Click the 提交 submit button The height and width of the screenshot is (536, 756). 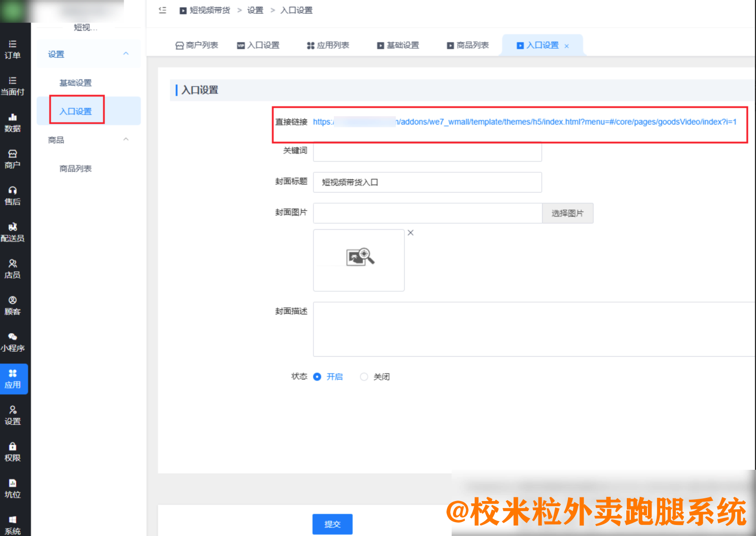click(x=332, y=524)
